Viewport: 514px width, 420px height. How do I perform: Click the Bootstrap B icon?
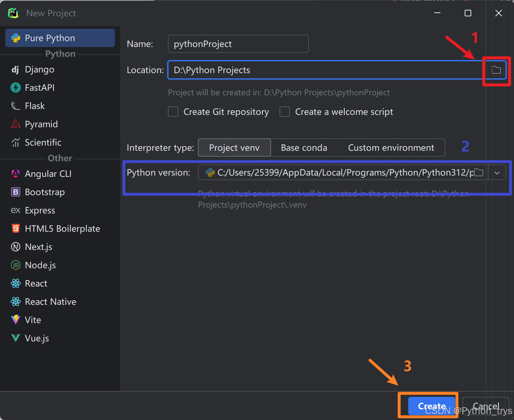click(x=16, y=192)
